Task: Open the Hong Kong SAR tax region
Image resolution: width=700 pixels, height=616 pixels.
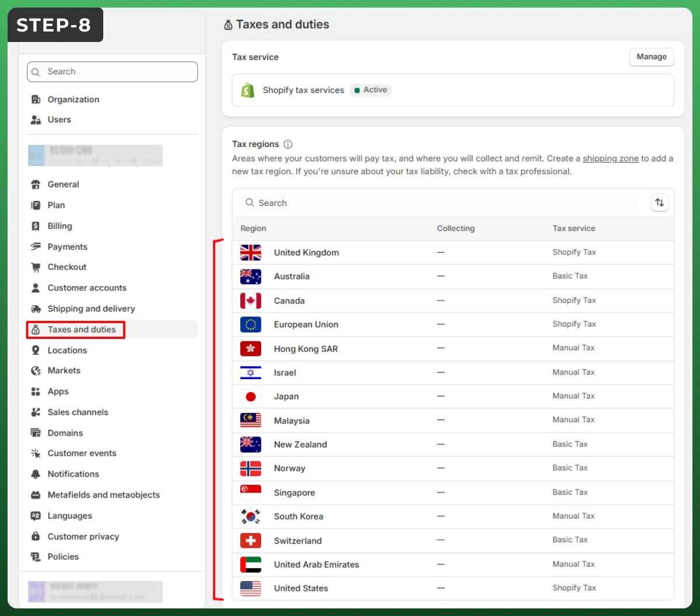Action: (x=453, y=349)
